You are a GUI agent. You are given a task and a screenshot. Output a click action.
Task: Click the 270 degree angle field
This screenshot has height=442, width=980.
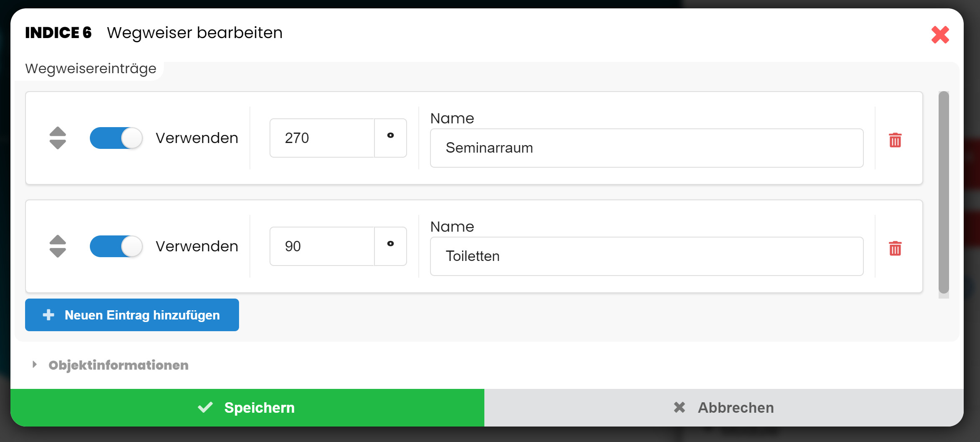point(322,138)
